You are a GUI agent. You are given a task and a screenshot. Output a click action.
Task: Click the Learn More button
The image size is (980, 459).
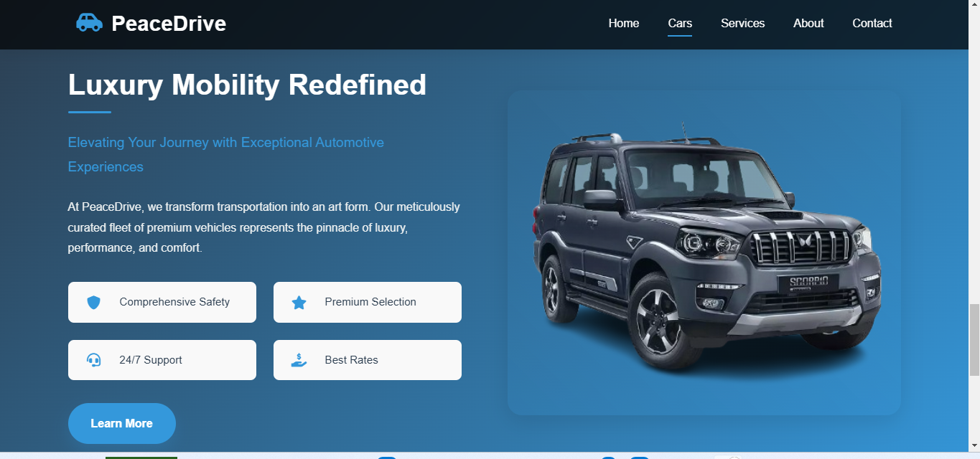pyautogui.click(x=122, y=423)
